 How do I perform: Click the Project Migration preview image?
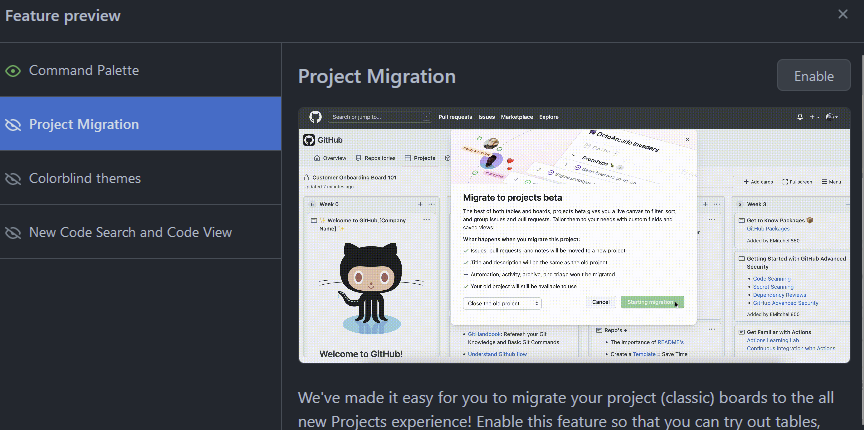click(574, 235)
